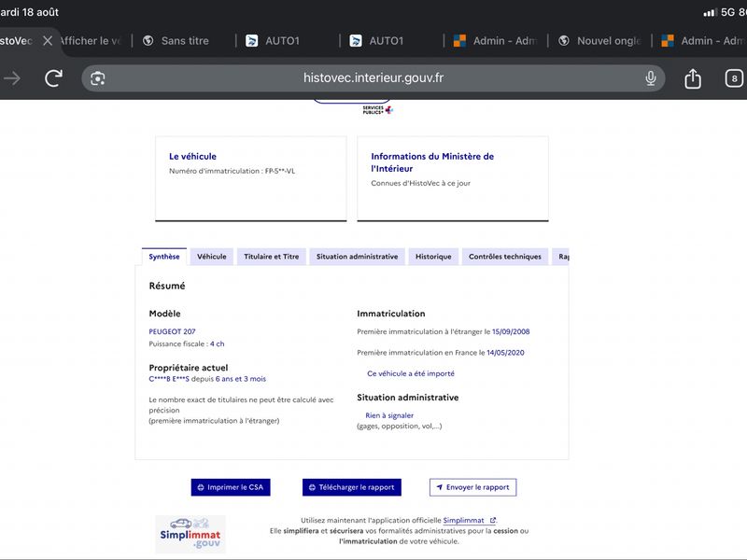The image size is (747, 560).
Task: Click the Envoyer le rapport button
Action: coord(472,487)
